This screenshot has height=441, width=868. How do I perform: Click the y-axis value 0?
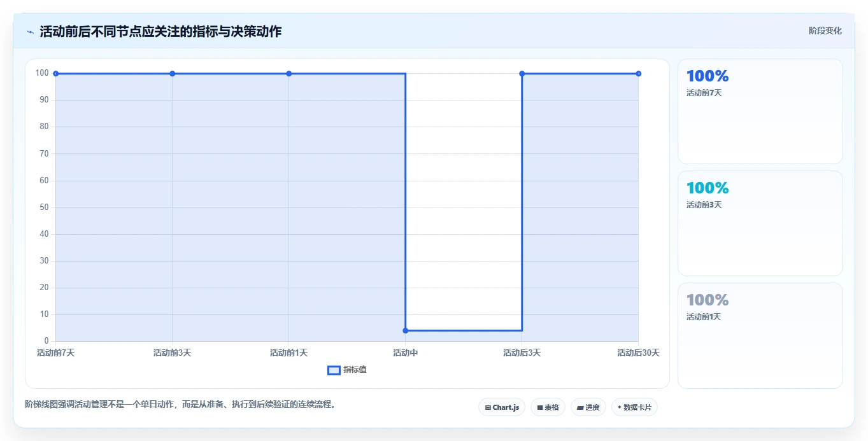point(46,341)
